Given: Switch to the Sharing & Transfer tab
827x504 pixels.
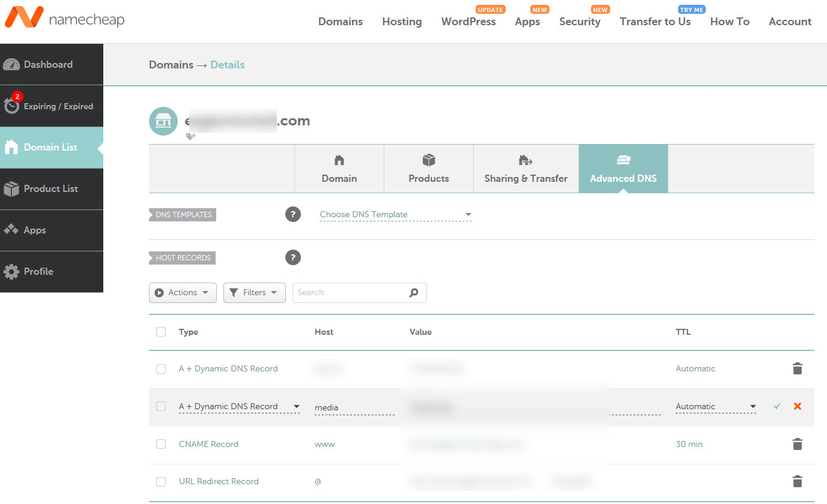Looking at the screenshot, I should tap(526, 169).
